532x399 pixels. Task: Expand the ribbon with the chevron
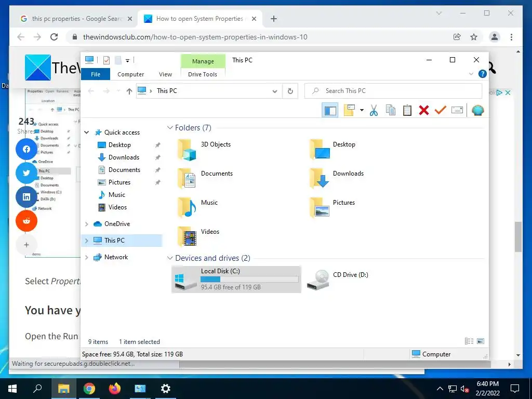(x=471, y=74)
